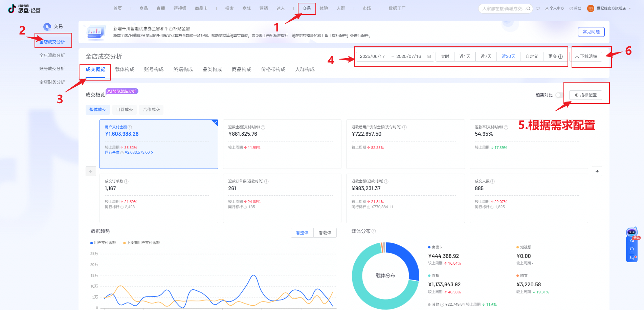The width and height of the screenshot is (644, 310).
Task: Open the 更多 date range options
Action: point(555,57)
